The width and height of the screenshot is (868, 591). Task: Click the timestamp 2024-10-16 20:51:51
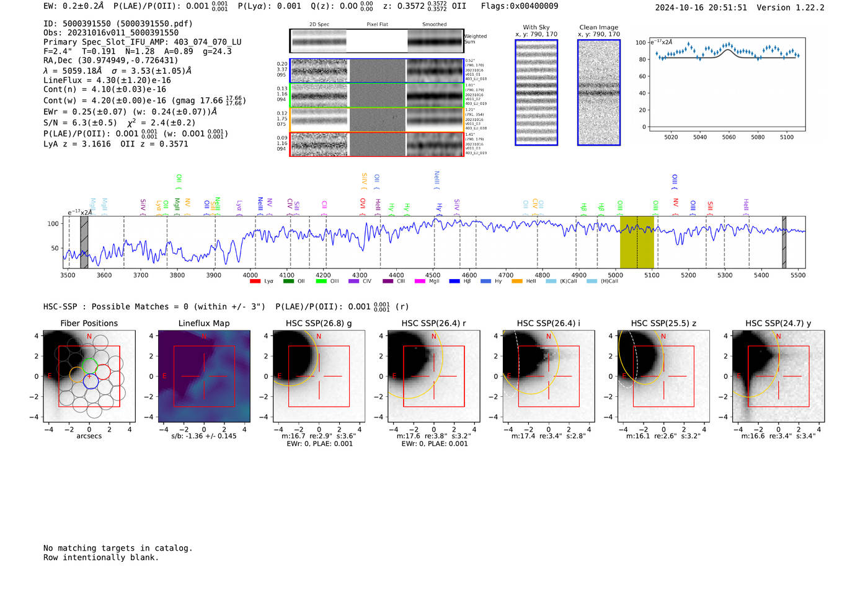pos(701,7)
